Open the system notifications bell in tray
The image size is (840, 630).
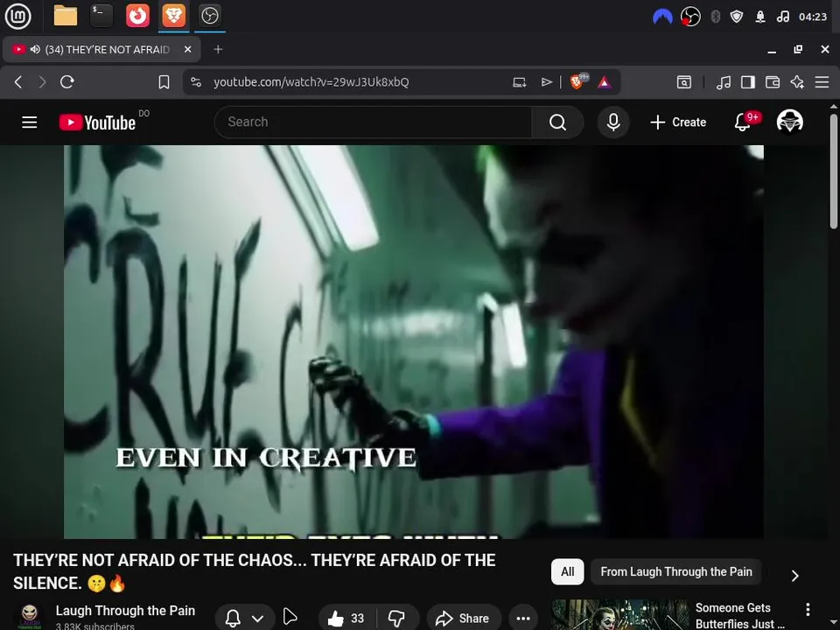pyautogui.click(x=760, y=17)
